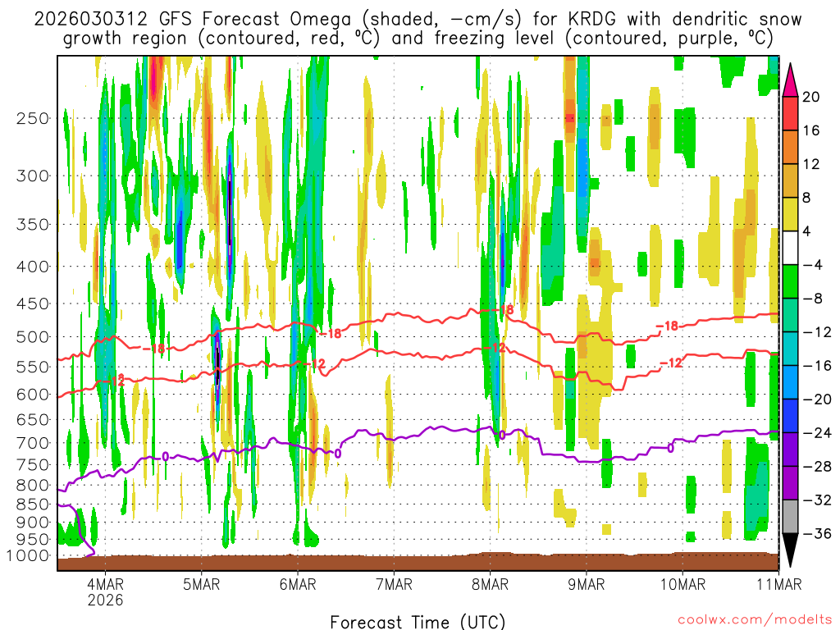Click the 350 pressure level label

pos(33,225)
